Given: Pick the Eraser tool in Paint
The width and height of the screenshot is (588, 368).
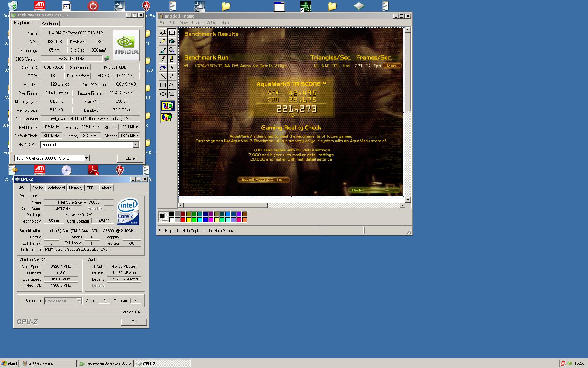Looking at the screenshot, I should pyautogui.click(x=163, y=41).
